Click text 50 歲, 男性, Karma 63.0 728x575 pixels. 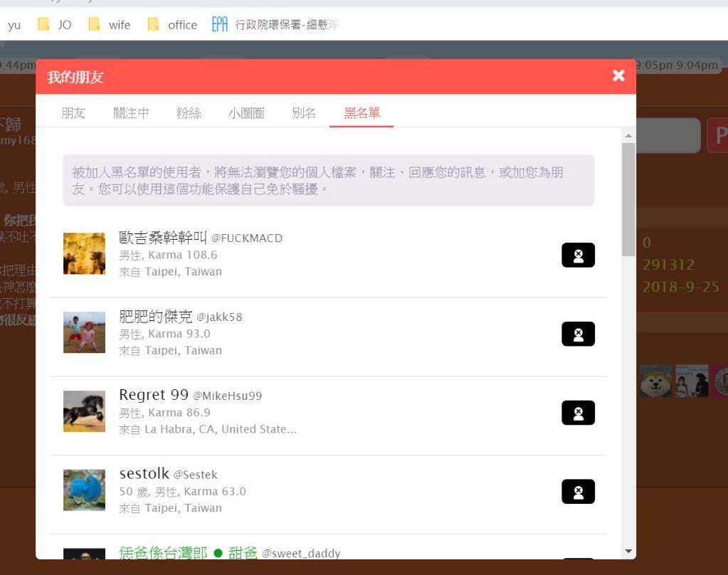tap(182, 492)
